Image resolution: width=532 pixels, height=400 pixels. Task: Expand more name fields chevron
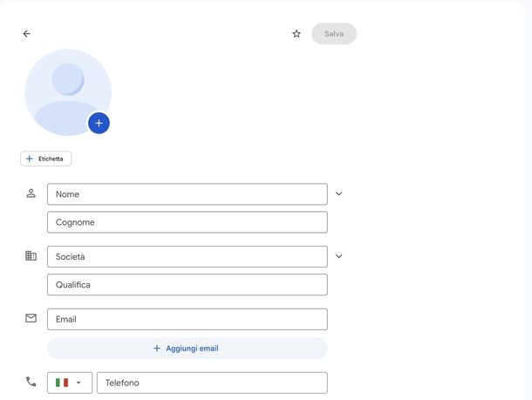point(339,193)
